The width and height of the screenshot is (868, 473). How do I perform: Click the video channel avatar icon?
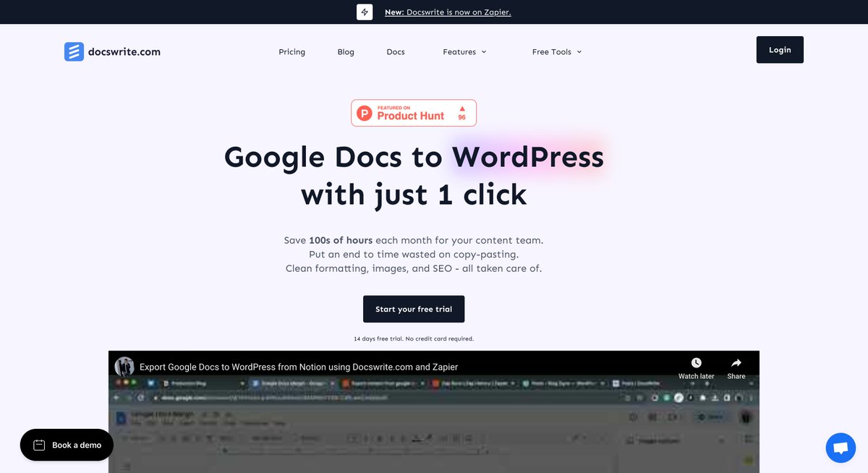[124, 367]
